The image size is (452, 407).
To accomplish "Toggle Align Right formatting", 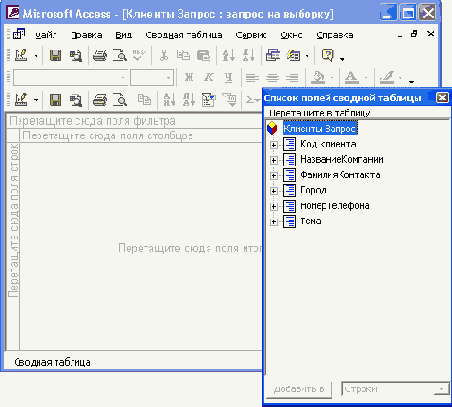I will [292, 78].
